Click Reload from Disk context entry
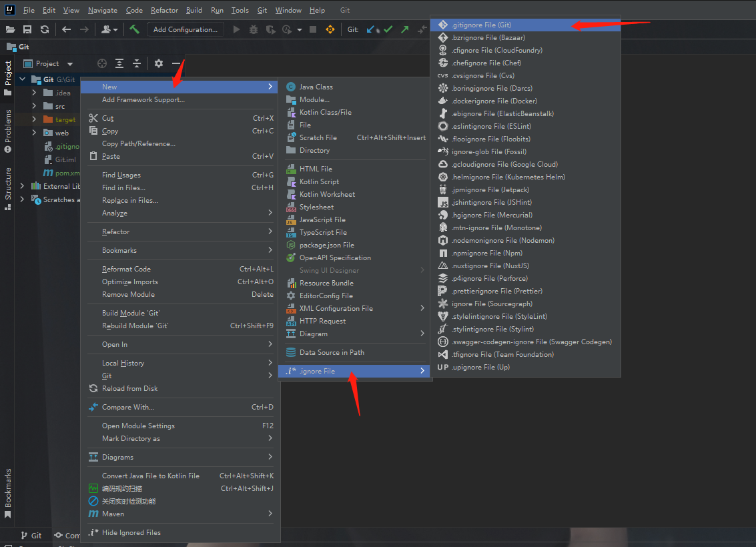Viewport: 756px width, 547px height. coord(180,388)
